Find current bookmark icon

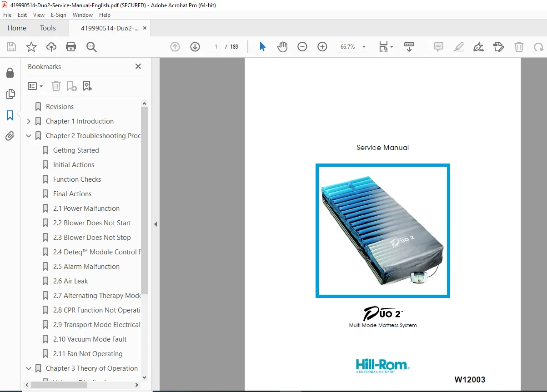pyautogui.click(x=88, y=86)
